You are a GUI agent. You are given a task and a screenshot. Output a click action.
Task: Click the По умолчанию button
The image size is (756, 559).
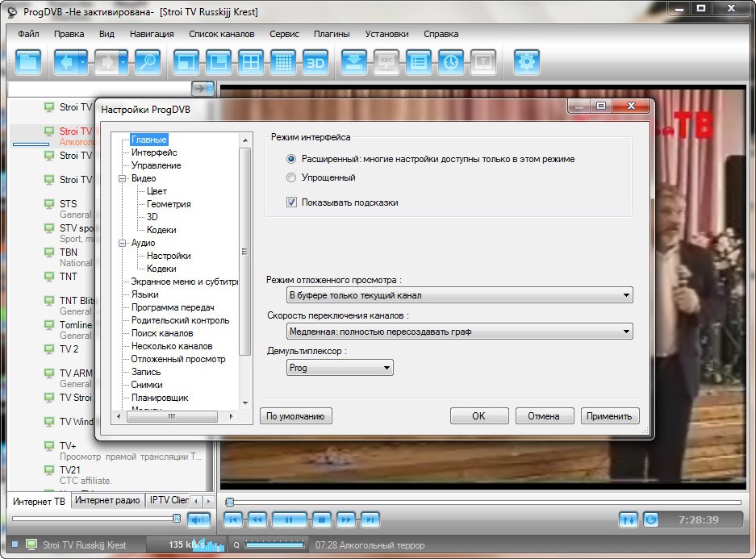[295, 416]
